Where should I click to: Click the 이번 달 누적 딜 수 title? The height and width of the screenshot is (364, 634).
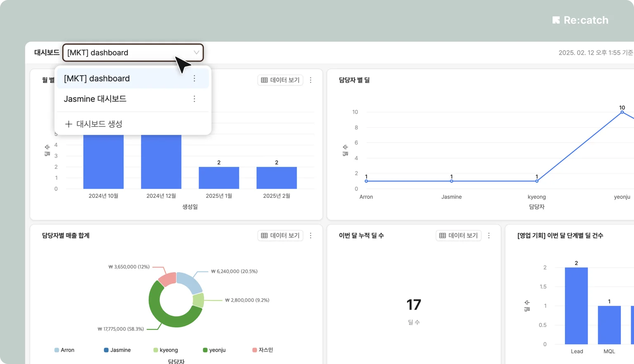coord(361,235)
